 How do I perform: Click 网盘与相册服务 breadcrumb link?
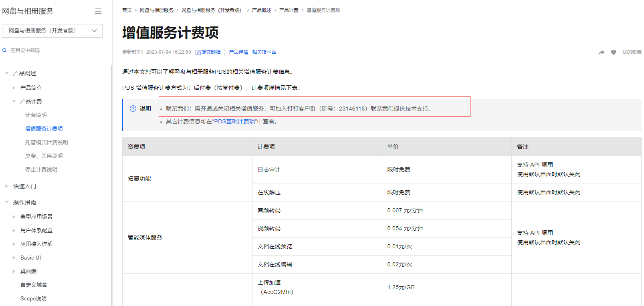(x=156, y=10)
